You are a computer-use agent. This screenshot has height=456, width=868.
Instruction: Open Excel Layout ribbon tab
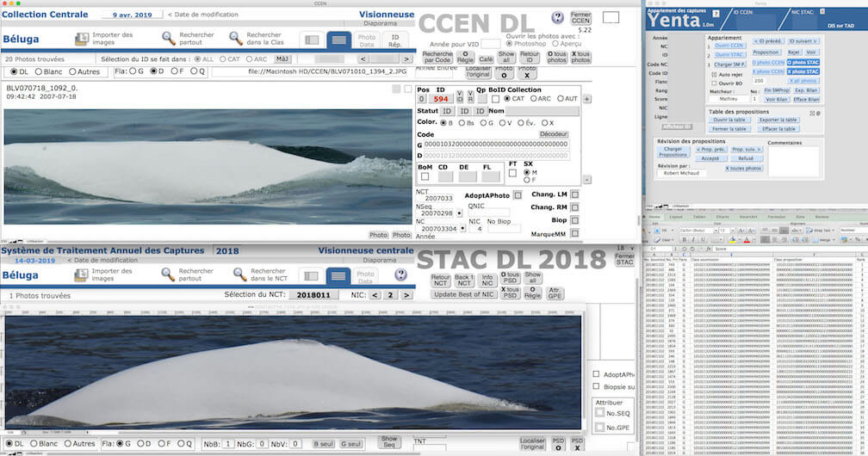[x=677, y=217]
